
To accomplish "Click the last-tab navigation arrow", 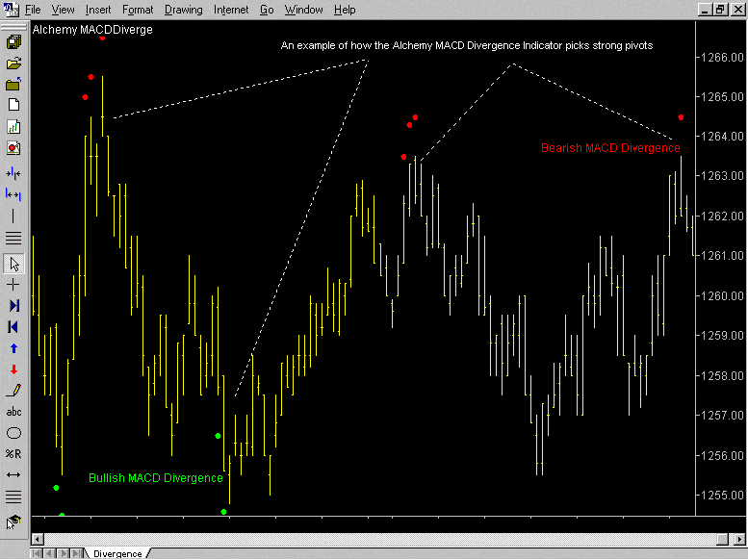I will click(76, 554).
